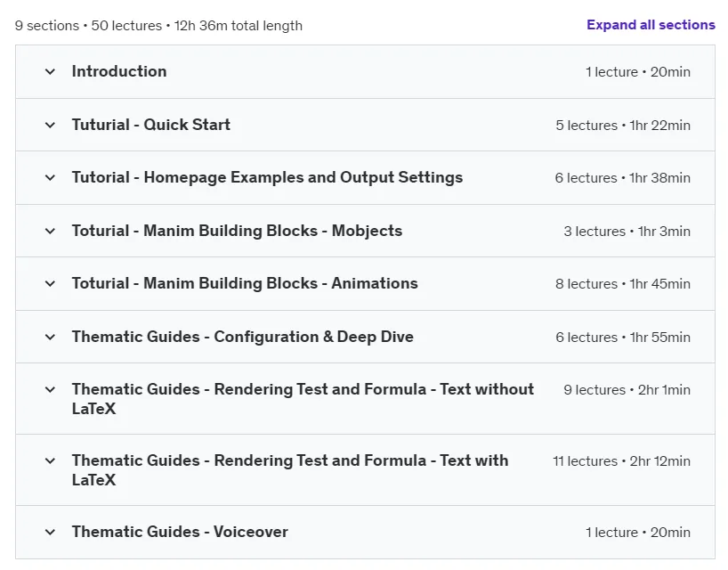Expand chevron for Configuration & Deep Dive
The height and width of the screenshot is (570, 728).
coord(50,337)
